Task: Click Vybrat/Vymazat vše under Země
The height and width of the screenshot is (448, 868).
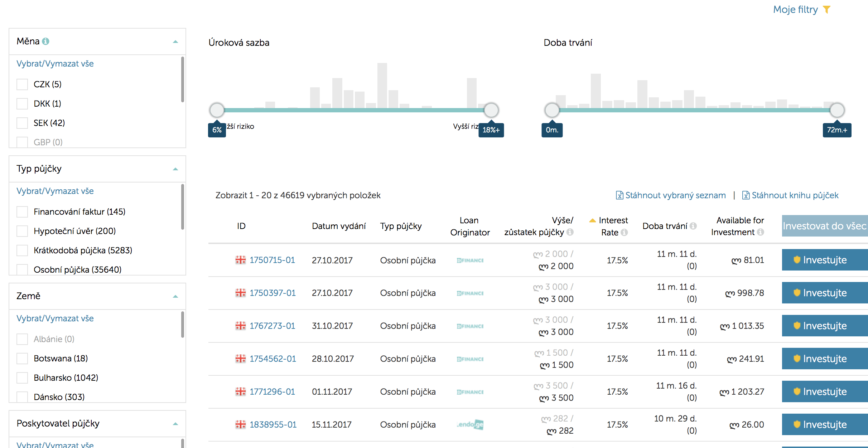Action: tap(55, 318)
